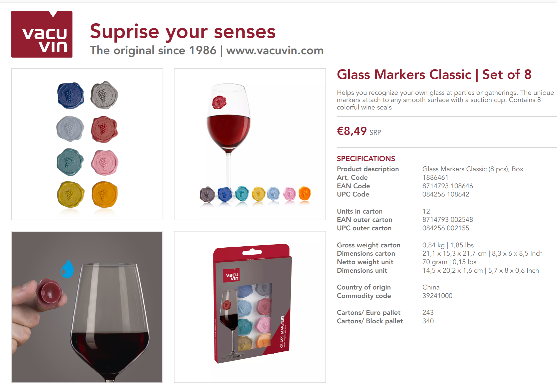
Task: Click the "Glass Markers Classic | Set of 8" title
Action: [x=434, y=74]
